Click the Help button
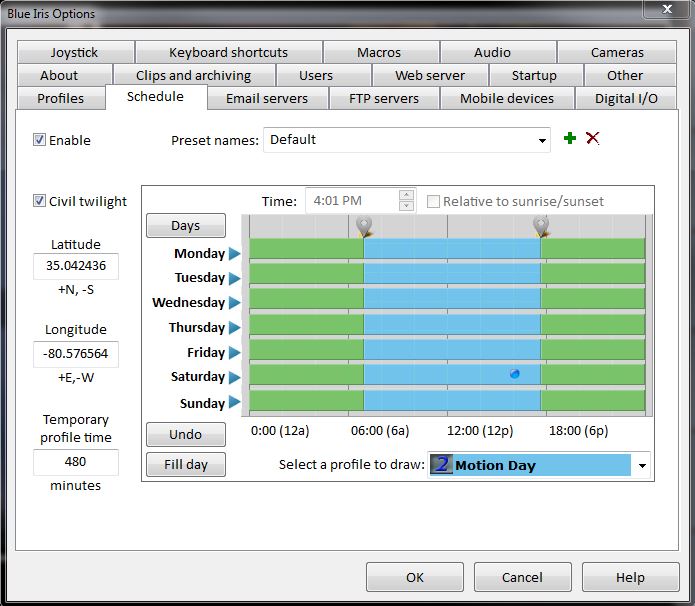This screenshot has width=695, height=606. click(630, 577)
